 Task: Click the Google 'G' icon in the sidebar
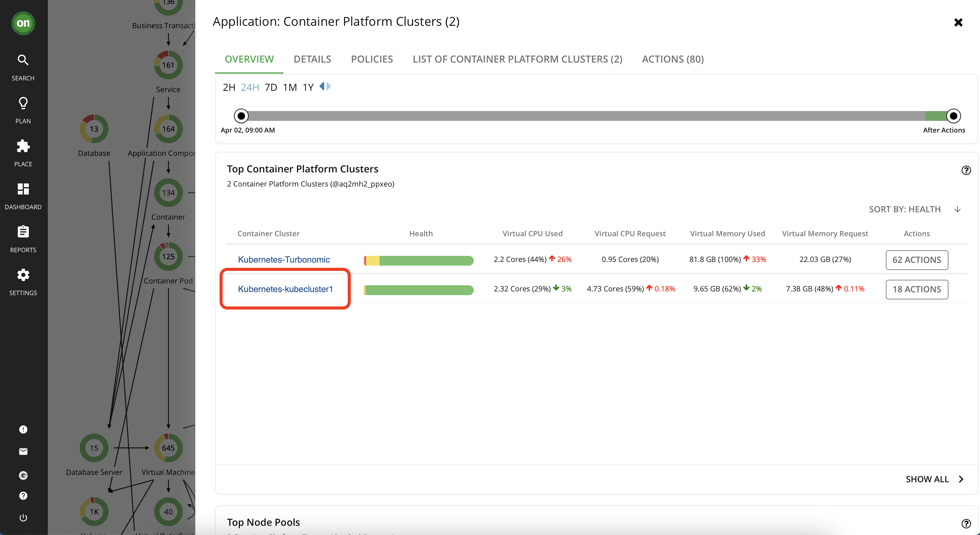click(x=23, y=475)
